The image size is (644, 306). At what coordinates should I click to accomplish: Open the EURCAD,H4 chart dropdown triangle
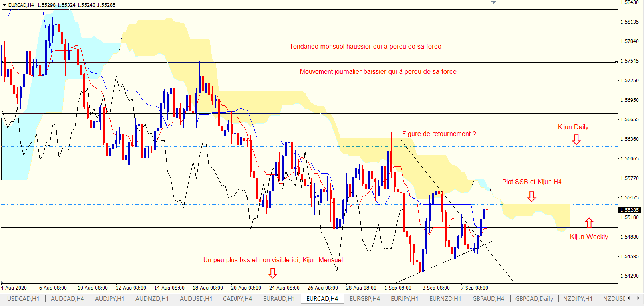pos(4,5)
